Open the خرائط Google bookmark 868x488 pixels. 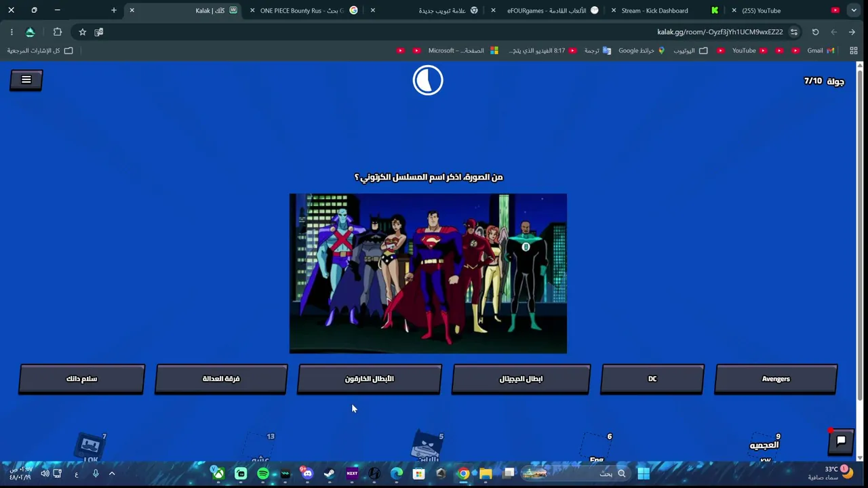pos(642,50)
